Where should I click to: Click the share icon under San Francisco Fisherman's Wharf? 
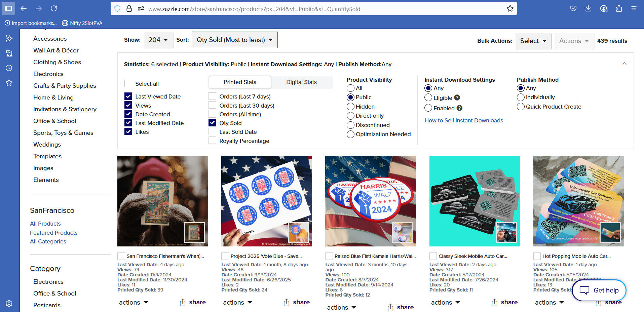pos(183,303)
